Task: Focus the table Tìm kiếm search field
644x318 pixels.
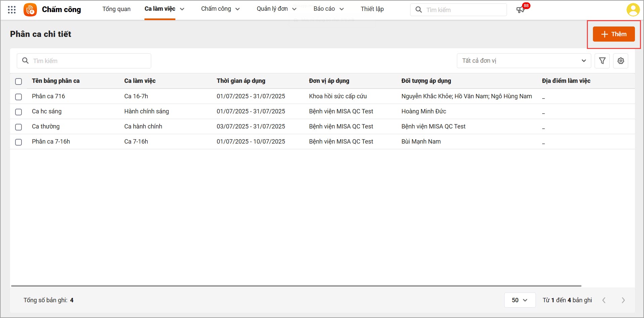Action: tap(87, 61)
